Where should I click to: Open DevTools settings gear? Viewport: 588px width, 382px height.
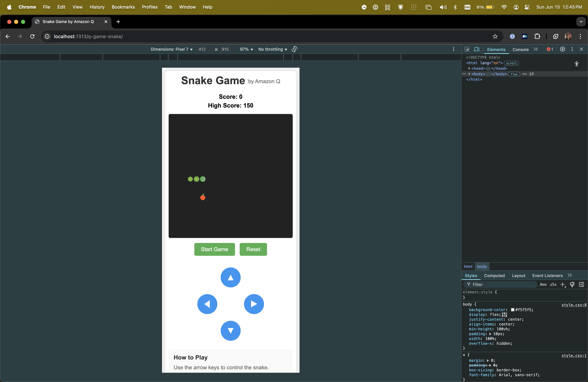click(563, 49)
